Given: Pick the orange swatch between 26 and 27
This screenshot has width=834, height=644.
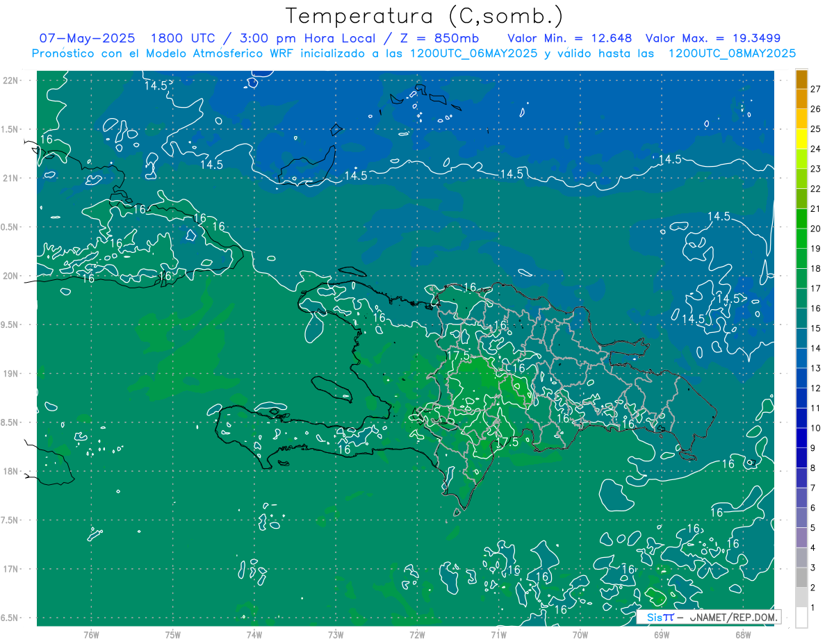Looking at the screenshot, I should pos(801,99).
